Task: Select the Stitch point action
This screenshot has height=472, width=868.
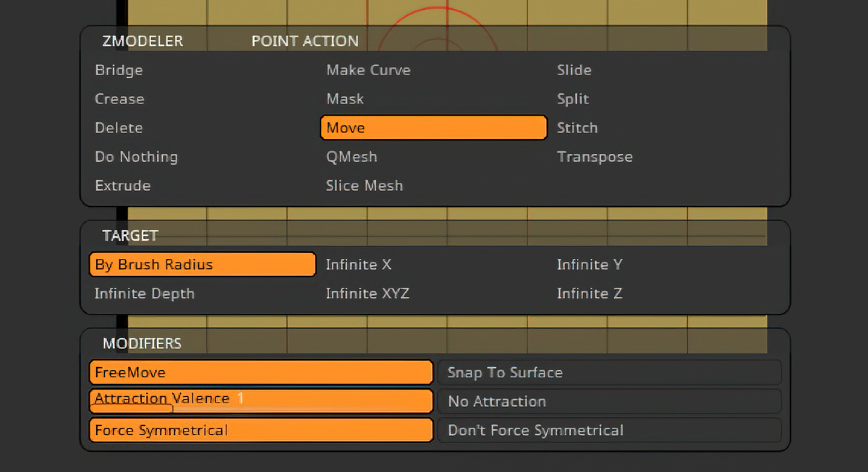Action: pos(577,128)
